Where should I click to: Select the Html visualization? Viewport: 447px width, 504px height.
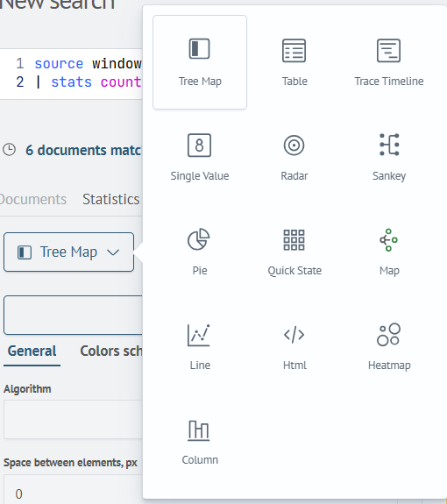294,346
